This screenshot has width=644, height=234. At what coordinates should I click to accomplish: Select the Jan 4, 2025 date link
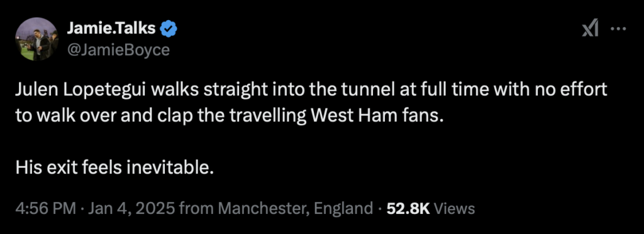131,209
